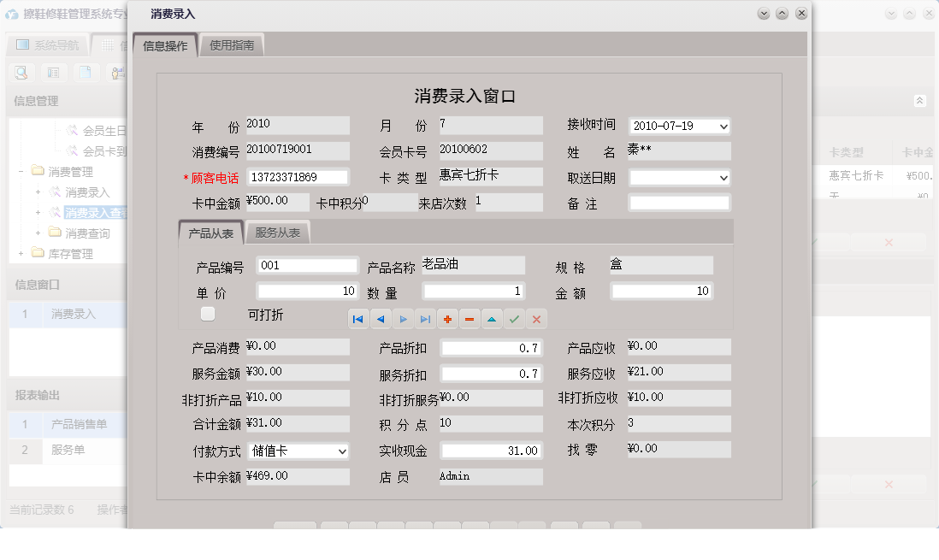The image size is (939, 560).
Task: Open the 付款方式 payment method dropdown
Action: point(343,451)
